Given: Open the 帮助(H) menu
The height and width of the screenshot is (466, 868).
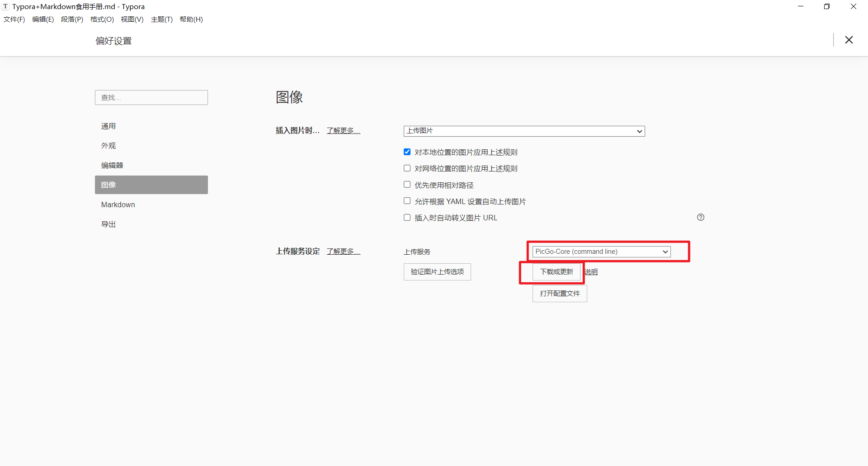Looking at the screenshot, I should 191,19.
